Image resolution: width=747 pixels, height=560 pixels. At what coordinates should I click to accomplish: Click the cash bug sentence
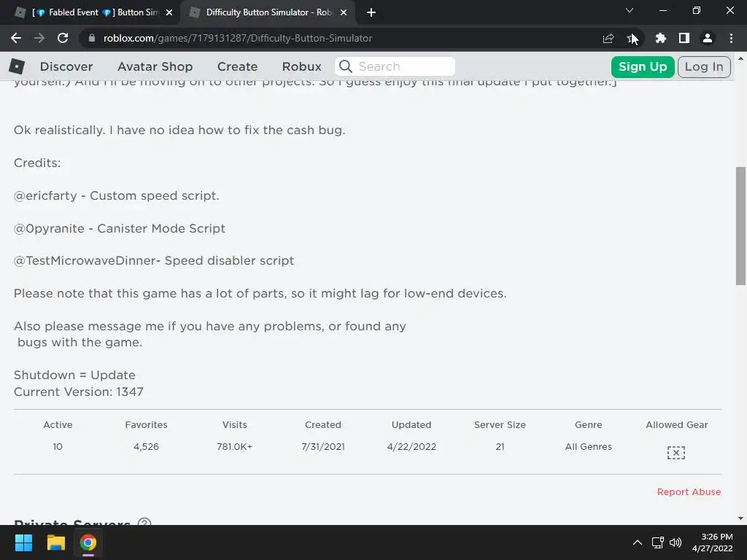(179, 130)
